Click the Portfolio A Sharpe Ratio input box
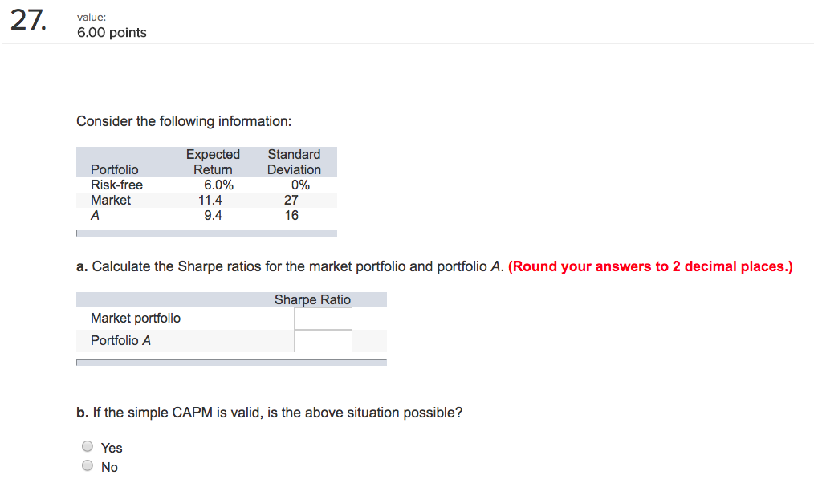 323,340
